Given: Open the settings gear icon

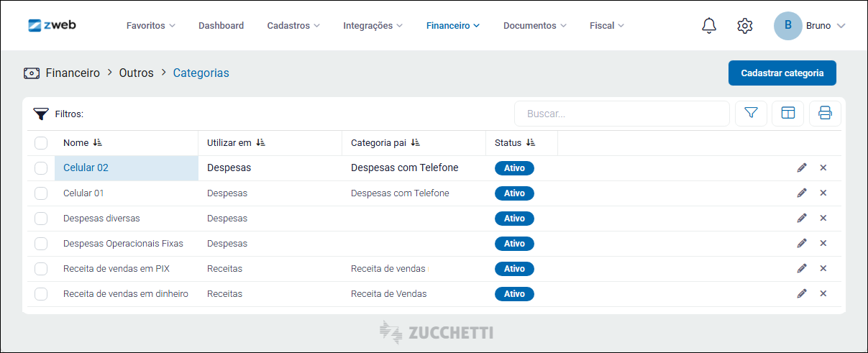Looking at the screenshot, I should 745,26.
